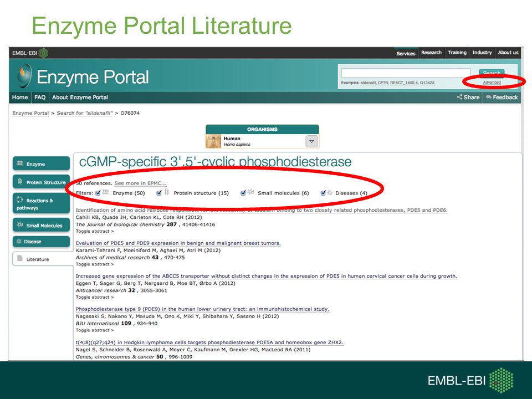This screenshot has height=399, width=532.
Task: Click the Feedback speech bubble icon
Action: pyautogui.click(x=489, y=98)
